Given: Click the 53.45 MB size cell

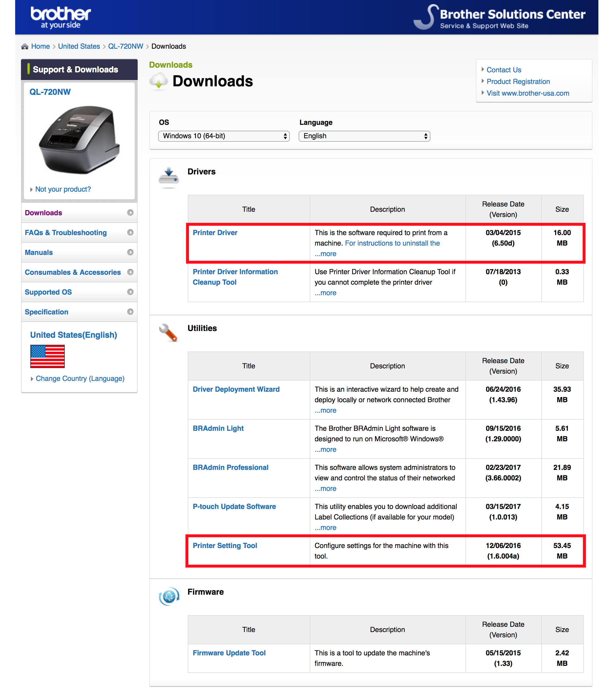Looking at the screenshot, I should 562,551.
